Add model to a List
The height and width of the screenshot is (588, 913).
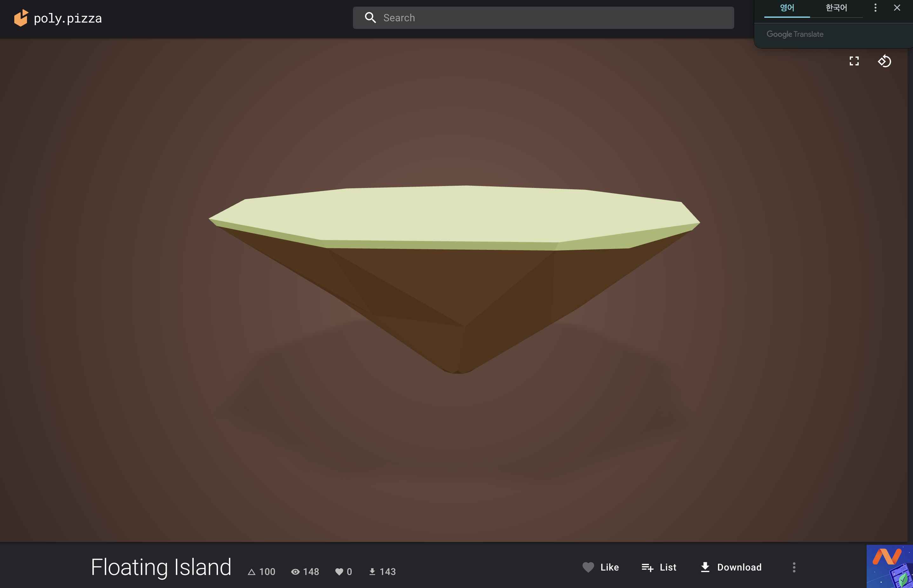[659, 567]
